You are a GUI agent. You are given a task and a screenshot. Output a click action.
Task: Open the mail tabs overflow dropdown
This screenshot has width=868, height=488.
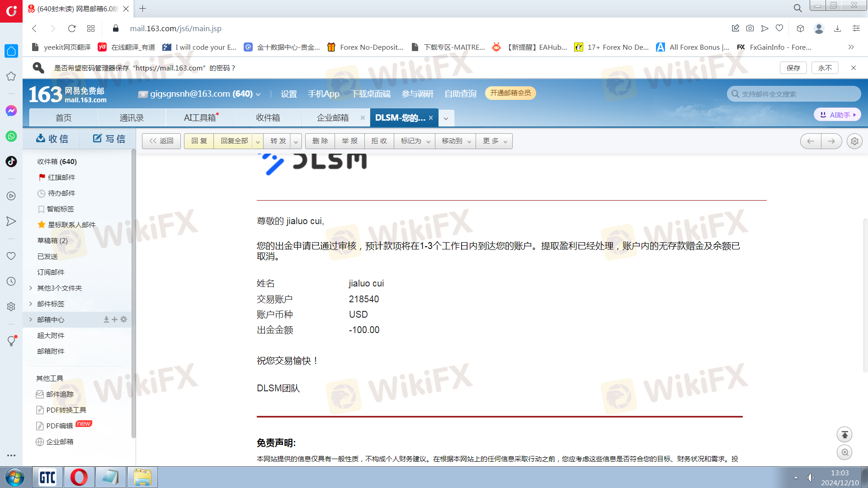click(446, 118)
